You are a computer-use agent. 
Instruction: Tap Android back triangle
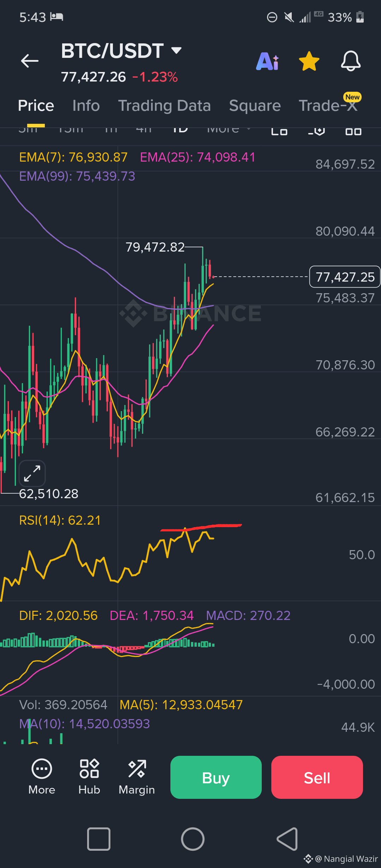287,839
